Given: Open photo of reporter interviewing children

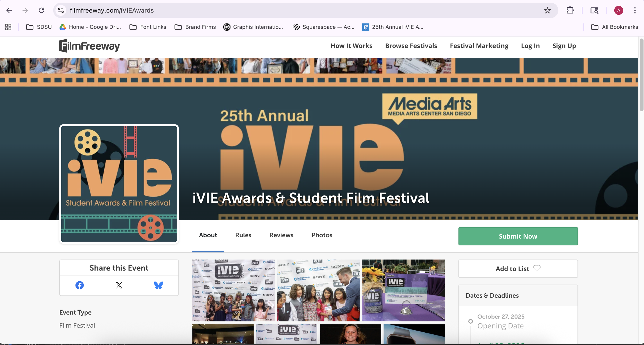Looking at the screenshot, I should (x=319, y=291).
